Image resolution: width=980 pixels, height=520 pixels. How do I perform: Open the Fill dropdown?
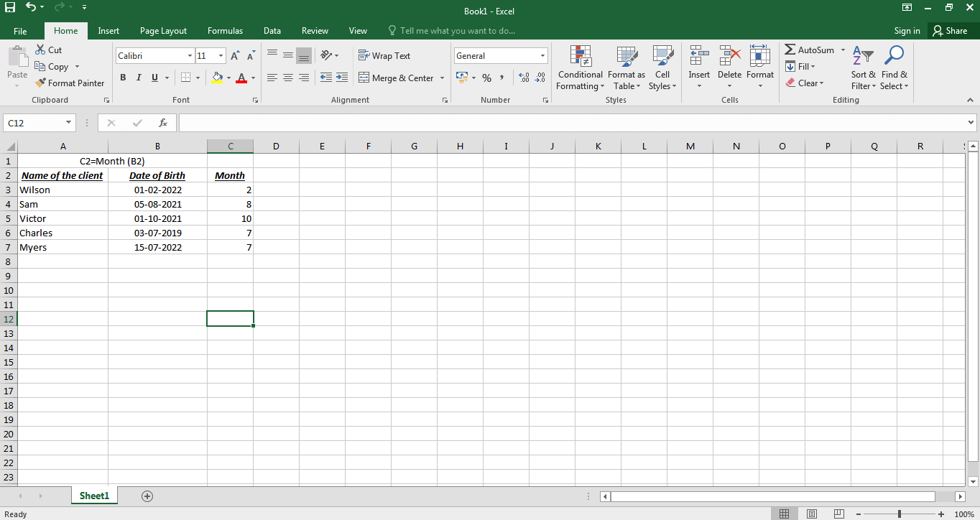pyautogui.click(x=800, y=66)
